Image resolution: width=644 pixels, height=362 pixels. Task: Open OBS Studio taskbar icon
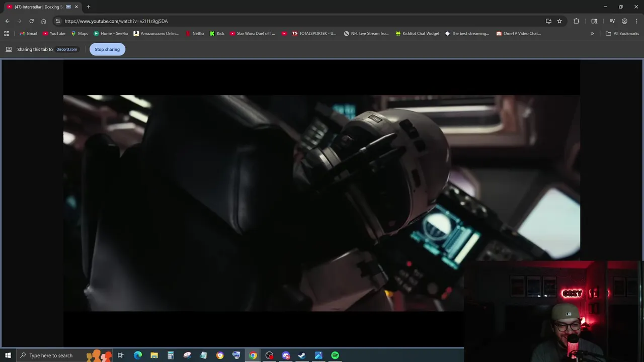point(269,355)
